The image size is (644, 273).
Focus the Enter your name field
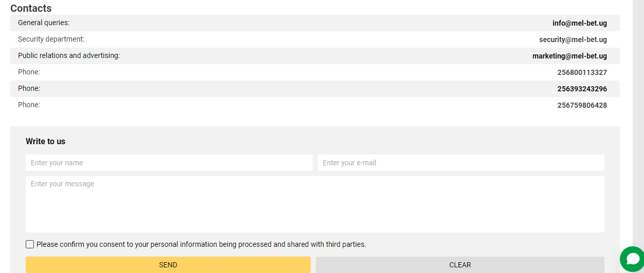169,163
